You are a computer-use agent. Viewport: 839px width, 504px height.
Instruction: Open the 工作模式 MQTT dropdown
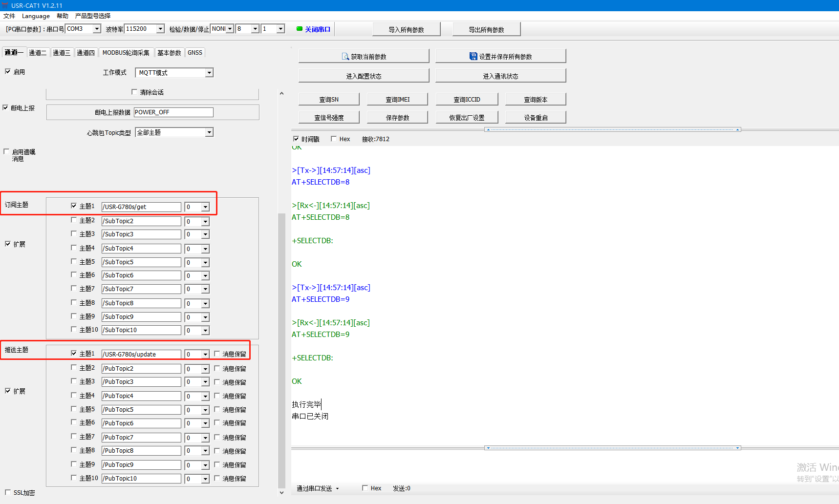point(209,73)
